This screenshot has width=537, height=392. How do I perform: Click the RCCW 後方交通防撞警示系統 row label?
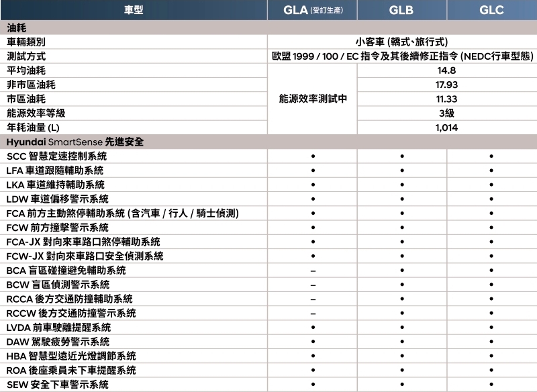(x=71, y=313)
